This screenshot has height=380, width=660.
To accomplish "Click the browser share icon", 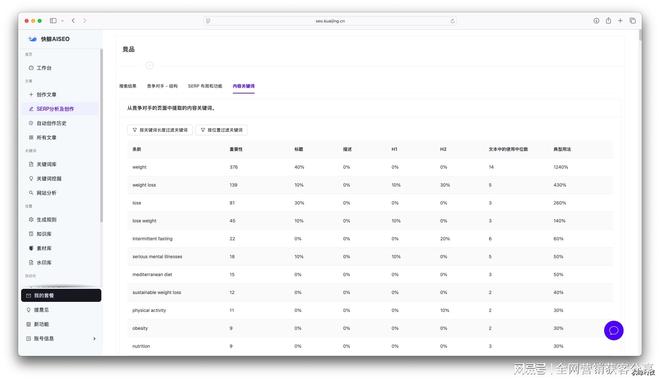I will coord(608,21).
